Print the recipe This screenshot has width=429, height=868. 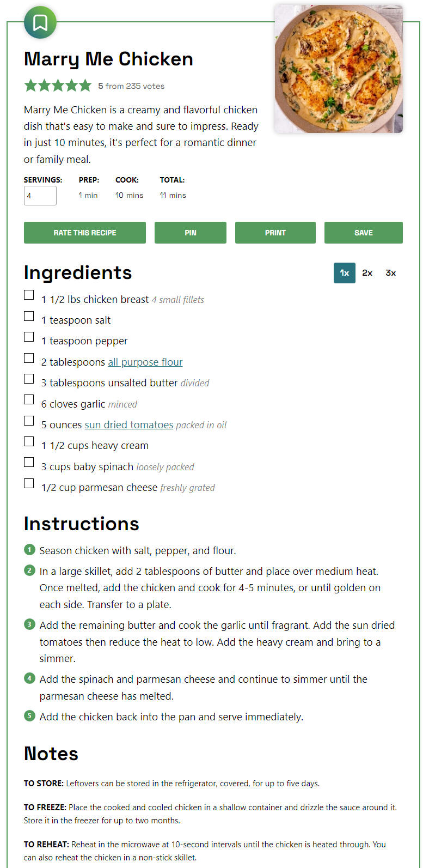275,233
